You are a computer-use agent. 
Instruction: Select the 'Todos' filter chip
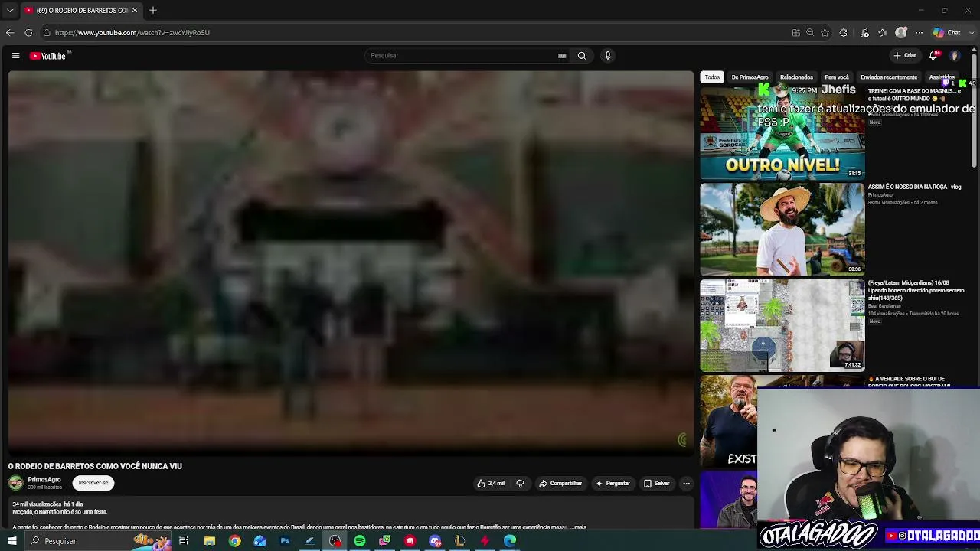tap(712, 77)
